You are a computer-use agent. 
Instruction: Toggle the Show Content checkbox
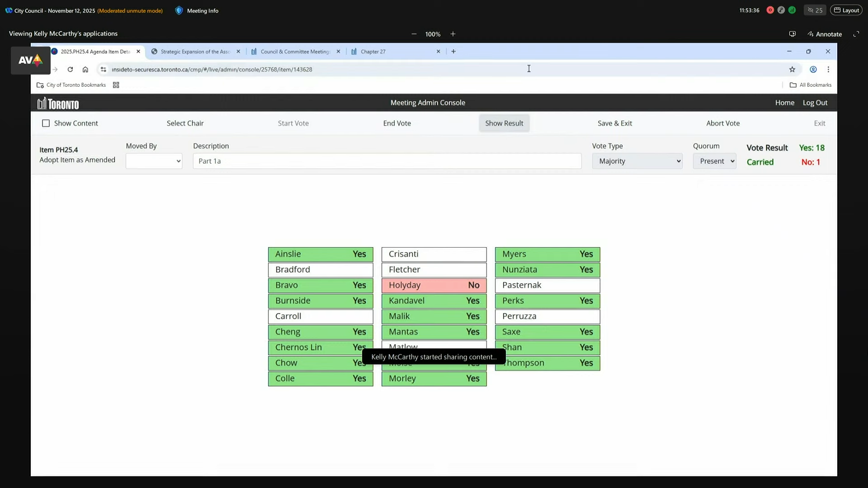click(x=46, y=123)
